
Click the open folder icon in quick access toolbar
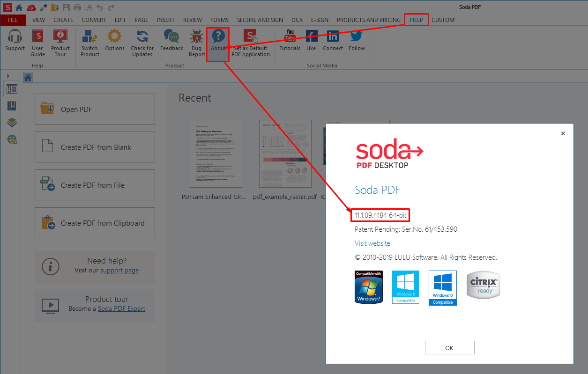click(55, 7)
